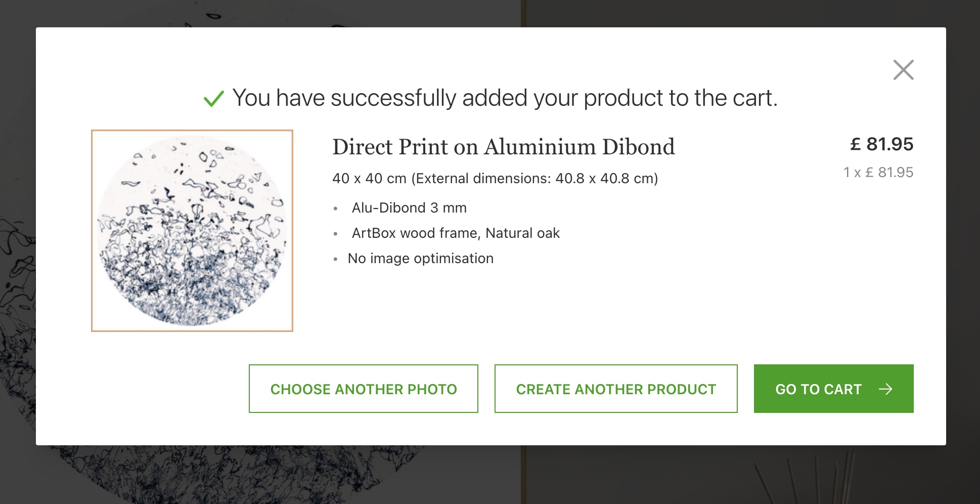Close the added-to-cart dialog

(x=903, y=70)
